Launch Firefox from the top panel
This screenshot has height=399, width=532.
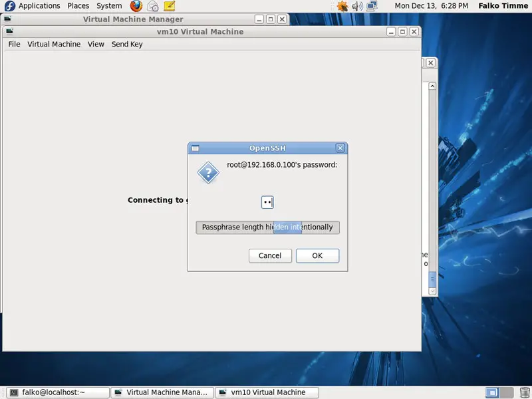pos(136,6)
